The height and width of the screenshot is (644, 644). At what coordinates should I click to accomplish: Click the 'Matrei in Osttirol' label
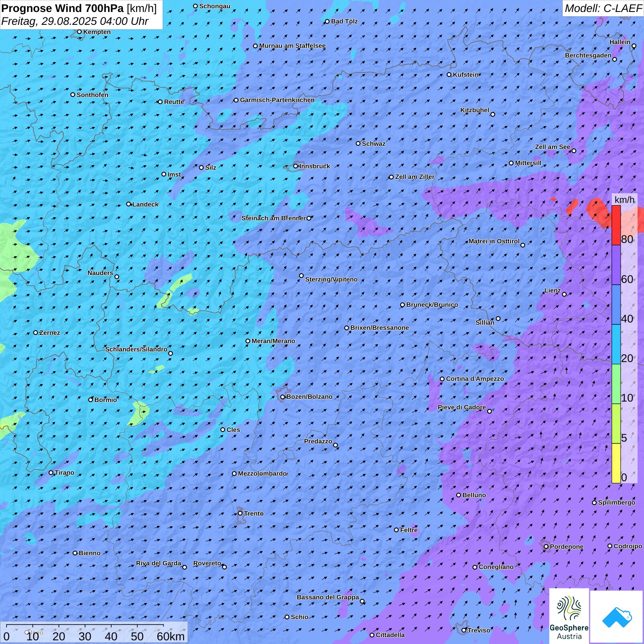[x=494, y=241]
